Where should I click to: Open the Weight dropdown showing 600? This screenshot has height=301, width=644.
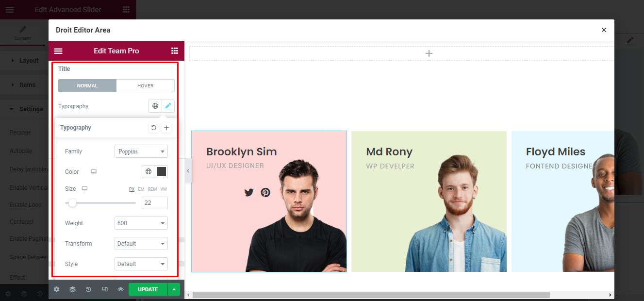tap(141, 223)
